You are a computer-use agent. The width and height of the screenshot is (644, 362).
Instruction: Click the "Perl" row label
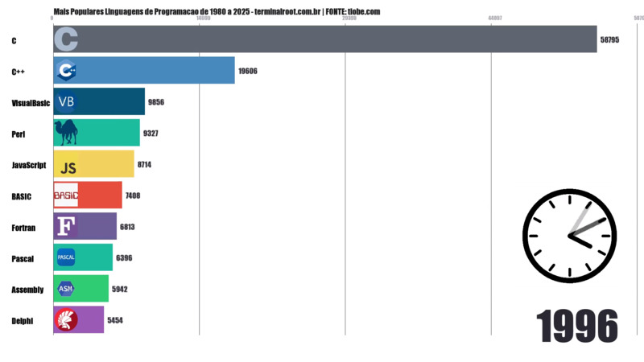(19, 134)
